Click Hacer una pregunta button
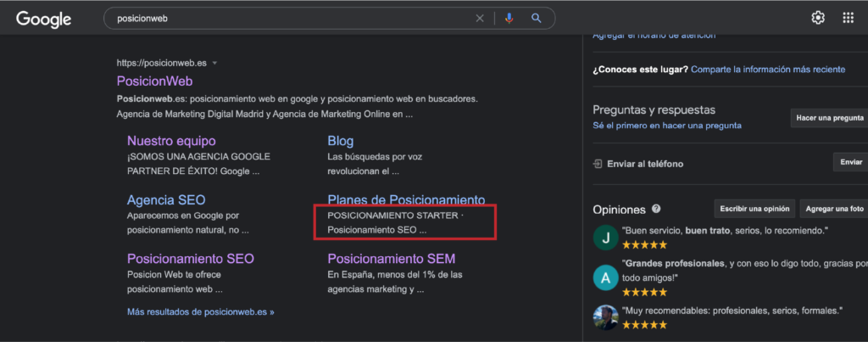This screenshot has height=342, width=868. coord(829,118)
